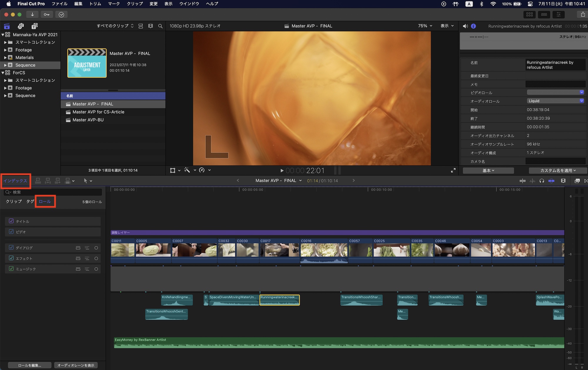Uncheck the ダイアログ role checkbox
This screenshot has height=370, width=588.
coord(11,248)
